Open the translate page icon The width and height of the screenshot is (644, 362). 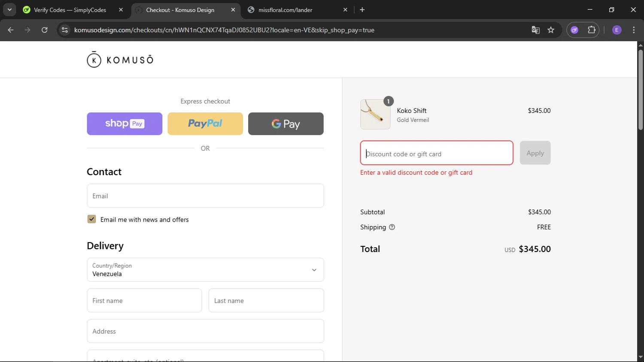coord(535,30)
